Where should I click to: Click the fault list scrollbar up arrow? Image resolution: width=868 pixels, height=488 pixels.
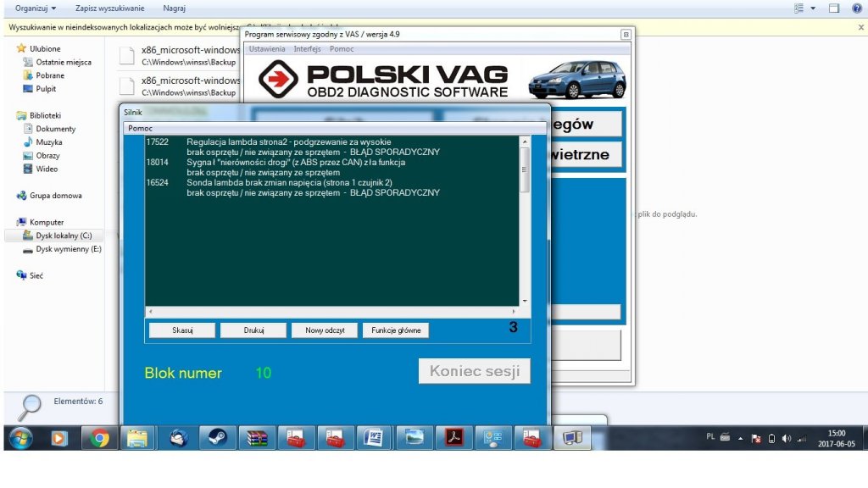(x=524, y=141)
